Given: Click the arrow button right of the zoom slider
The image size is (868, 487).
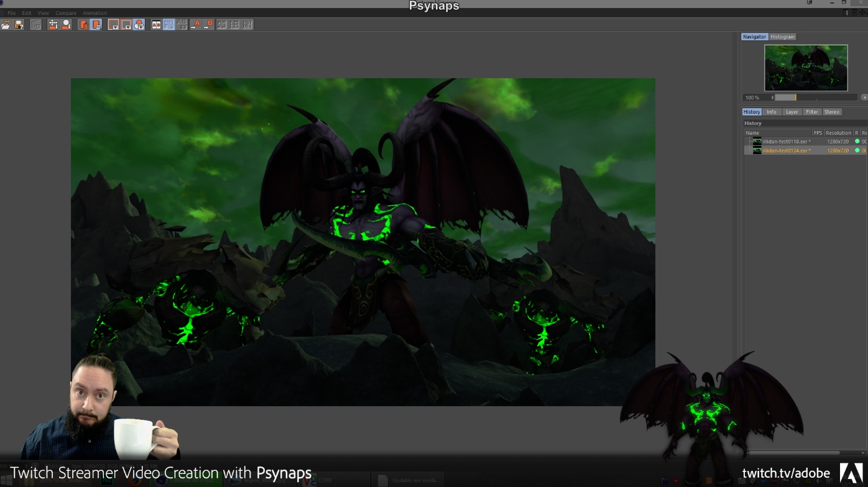Looking at the screenshot, I should (x=864, y=98).
